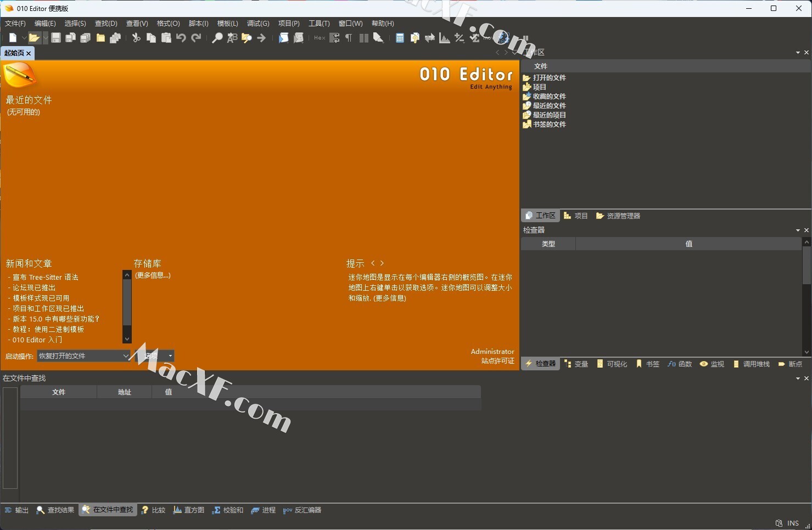Open the 启动操作 combo box
Screen dimensions: 812x530
[x=83, y=356]
